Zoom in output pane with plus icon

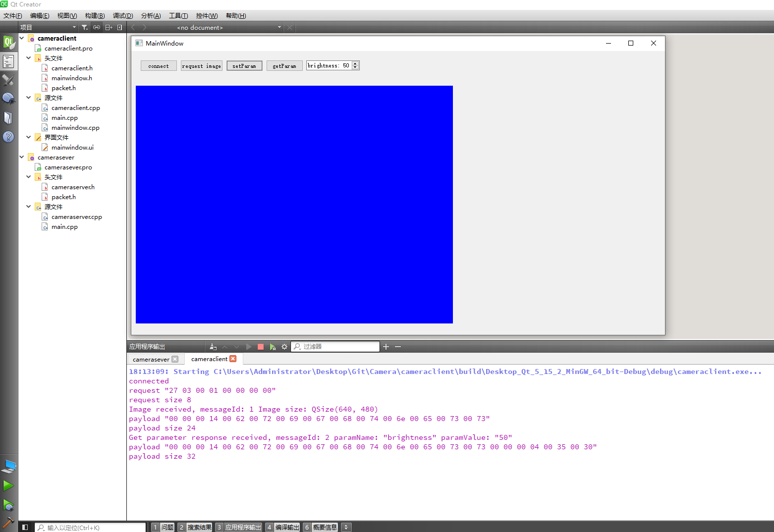(386, 347)
